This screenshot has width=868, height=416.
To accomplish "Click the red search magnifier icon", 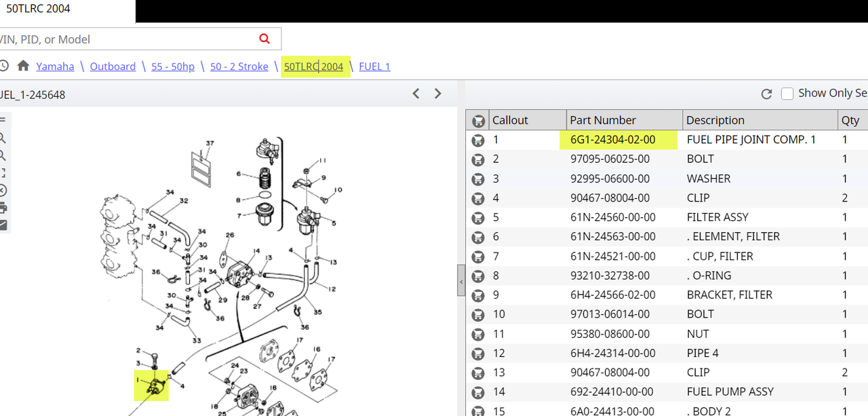I will point(264,39).
